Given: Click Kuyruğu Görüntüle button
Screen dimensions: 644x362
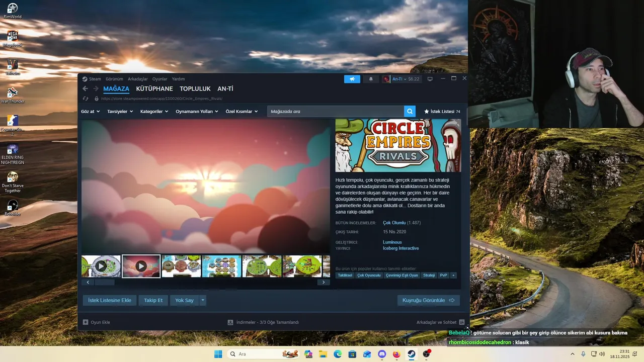Looking at the screenshot, I should coord(428,300).
